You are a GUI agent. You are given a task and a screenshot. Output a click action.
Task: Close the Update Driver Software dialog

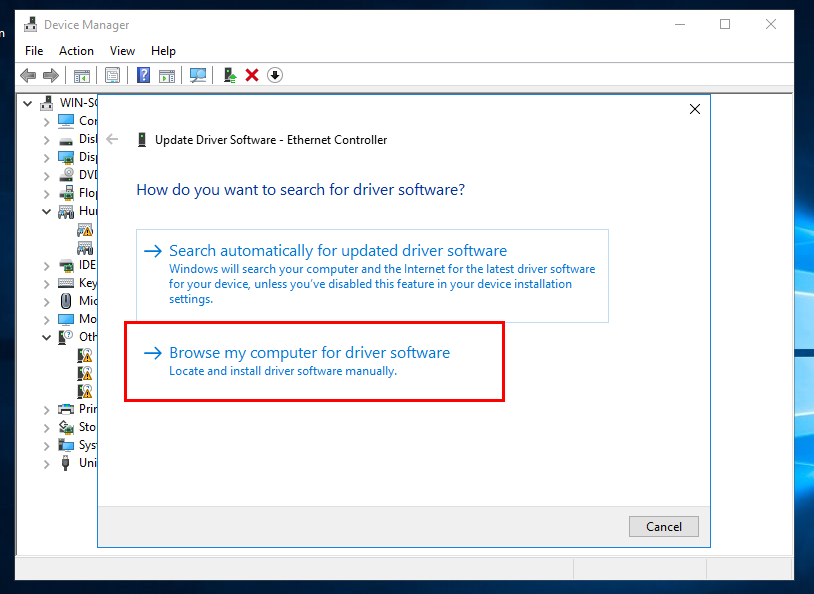[x=695, y=109]
